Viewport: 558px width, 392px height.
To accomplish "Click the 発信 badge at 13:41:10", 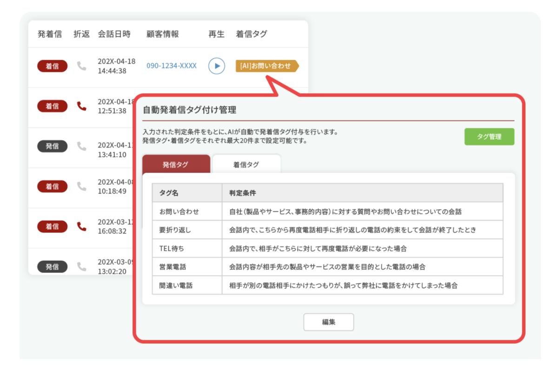I will [x=52, y=146].
